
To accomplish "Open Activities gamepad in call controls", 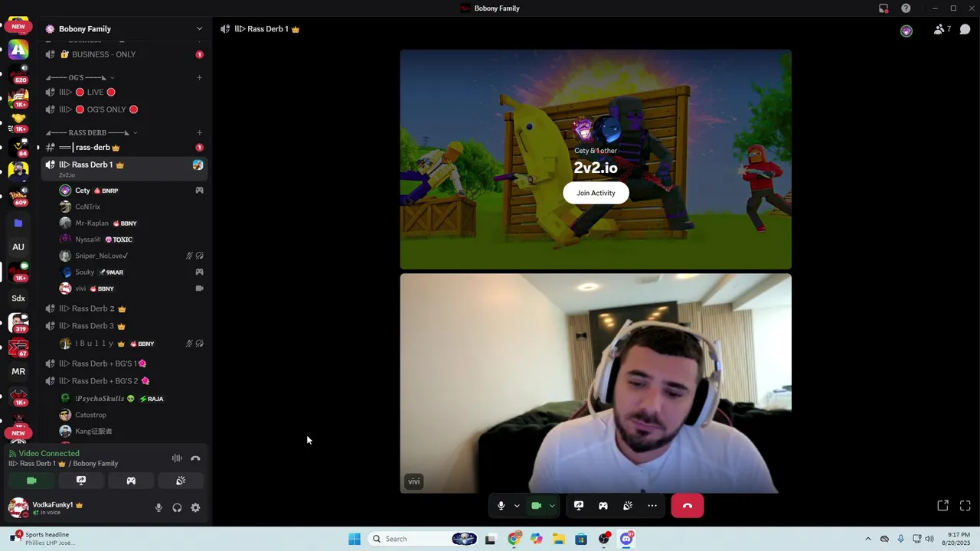I will pos(603,506).
